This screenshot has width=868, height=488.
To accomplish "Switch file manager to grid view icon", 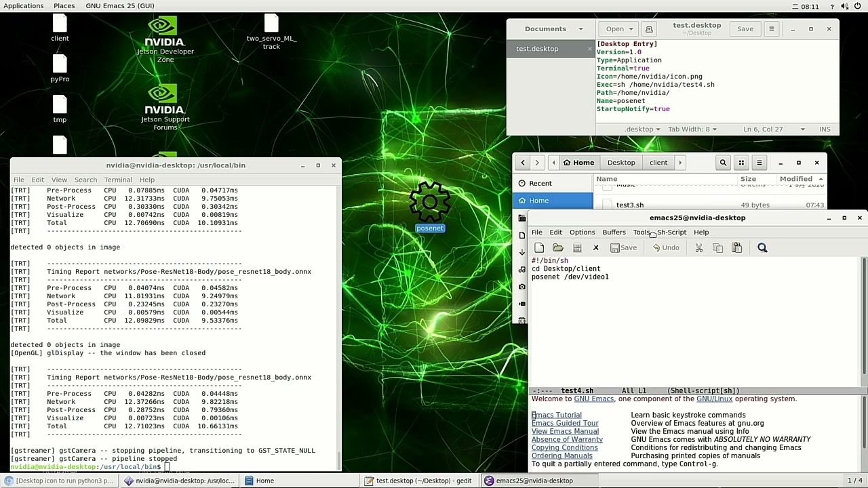I will pos(741,162).
